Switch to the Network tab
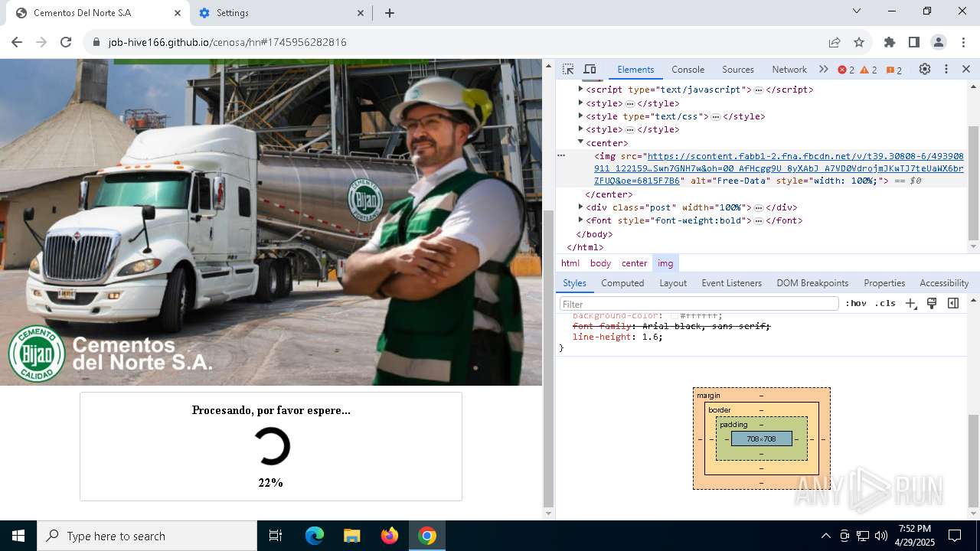980x551 pixels. (x=789, y=70)
